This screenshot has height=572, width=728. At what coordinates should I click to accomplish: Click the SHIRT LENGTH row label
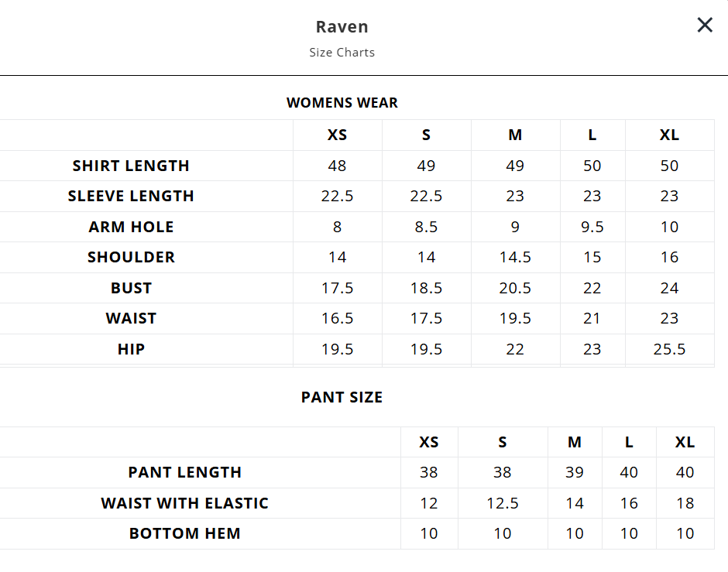(131, 166)
